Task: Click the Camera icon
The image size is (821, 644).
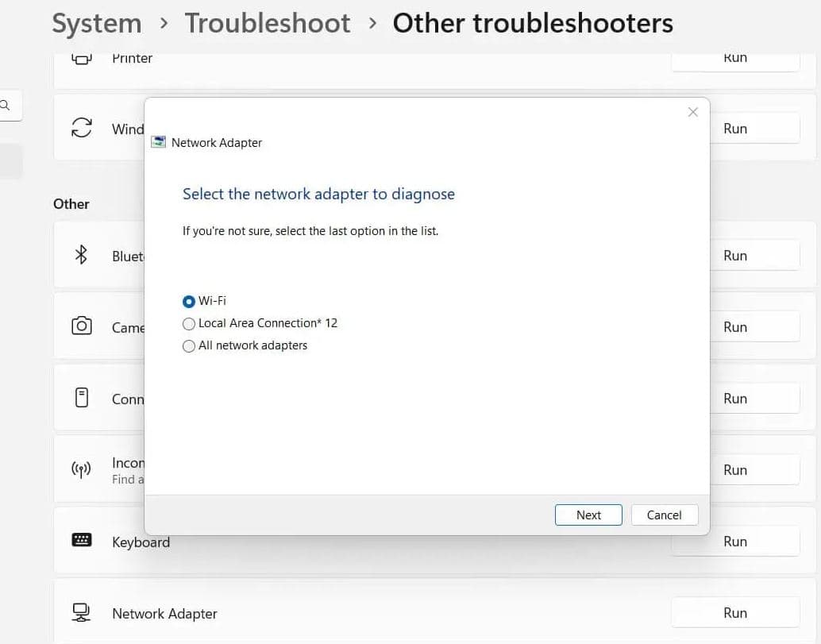Action: click(x=81, y=326)
